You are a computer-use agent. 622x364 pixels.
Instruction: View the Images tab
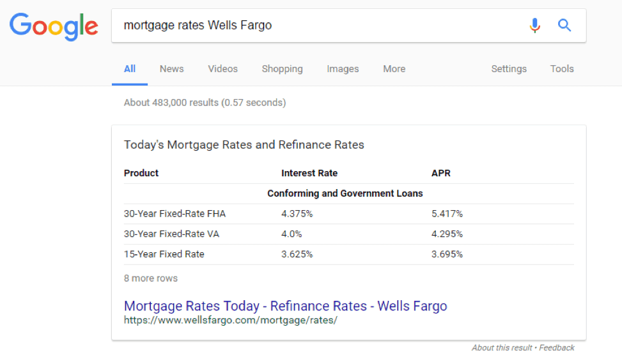tap(343, 69)
